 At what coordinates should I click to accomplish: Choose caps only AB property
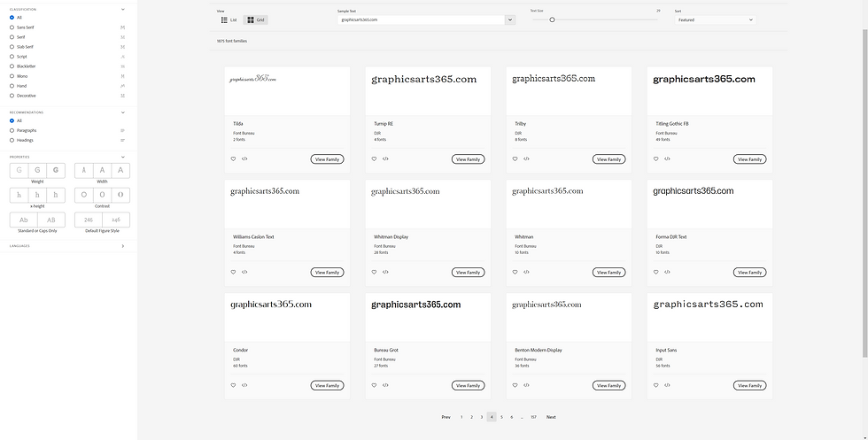click(51, 220)
